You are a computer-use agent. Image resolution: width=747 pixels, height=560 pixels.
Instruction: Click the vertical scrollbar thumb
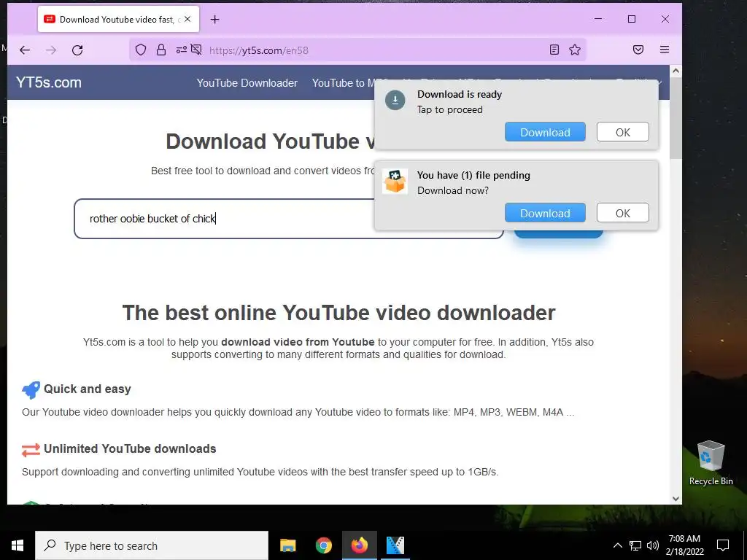click(x=676, y=118)
